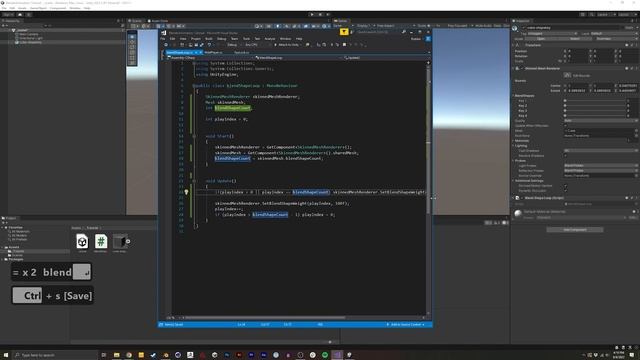Viewport: 640px width, 360px height.
Task: Click the lightbulb quick actions icon in code editor
Action: pyautogui.click(x=186, y=192)
